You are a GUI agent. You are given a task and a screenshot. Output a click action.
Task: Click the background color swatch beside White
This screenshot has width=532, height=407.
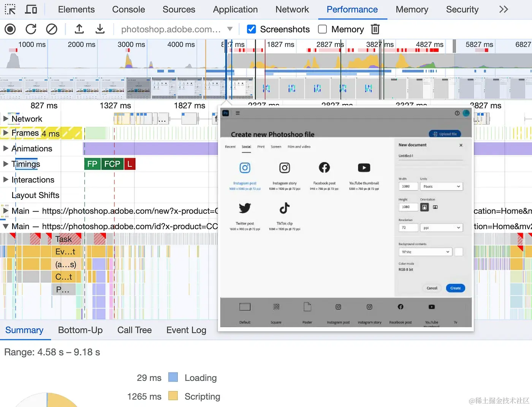click(x=459, y=252)
